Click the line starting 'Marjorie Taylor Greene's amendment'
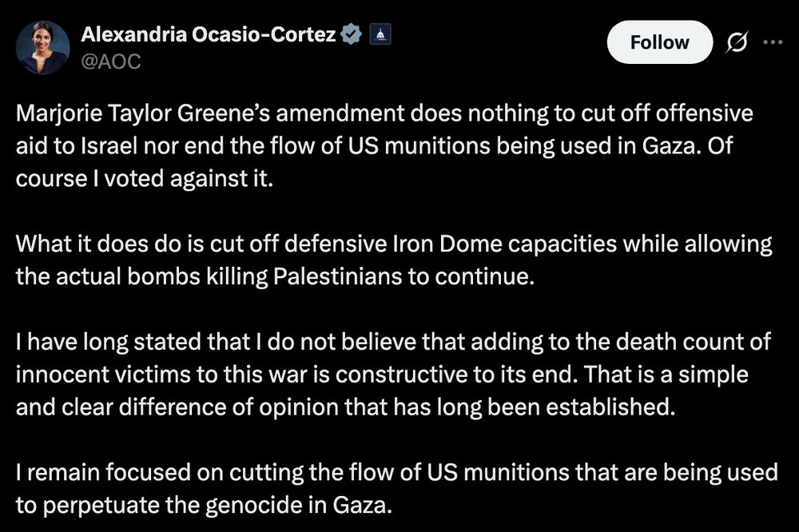The height and width of the screenshot is (532, 799). tap(384, 113)
